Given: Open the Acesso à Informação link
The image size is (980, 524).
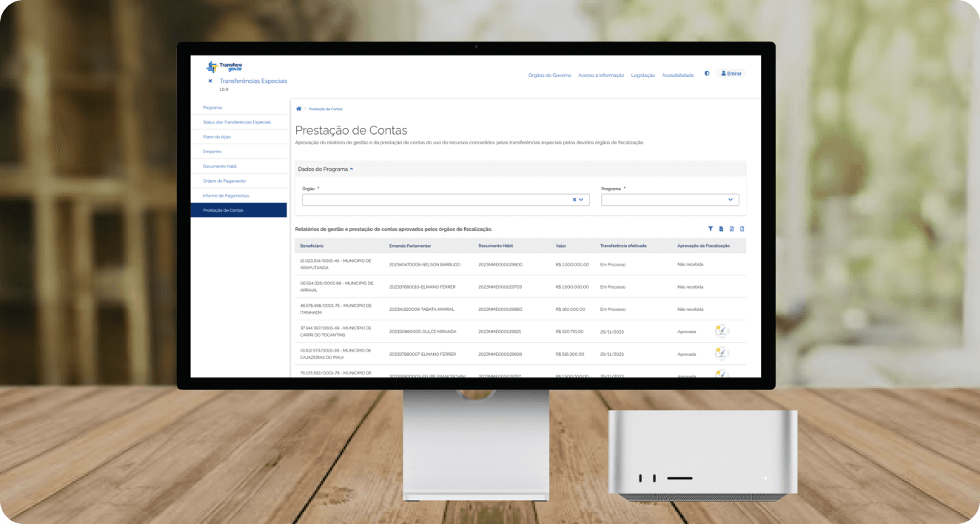Looking at the screenshot, I should pyautogui.click(x=601, y=75).
